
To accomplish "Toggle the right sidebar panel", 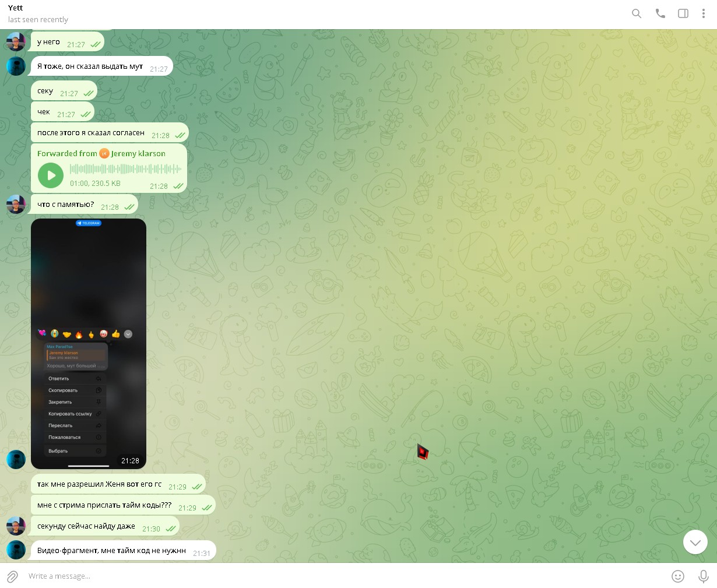I will tap(683, 13).
